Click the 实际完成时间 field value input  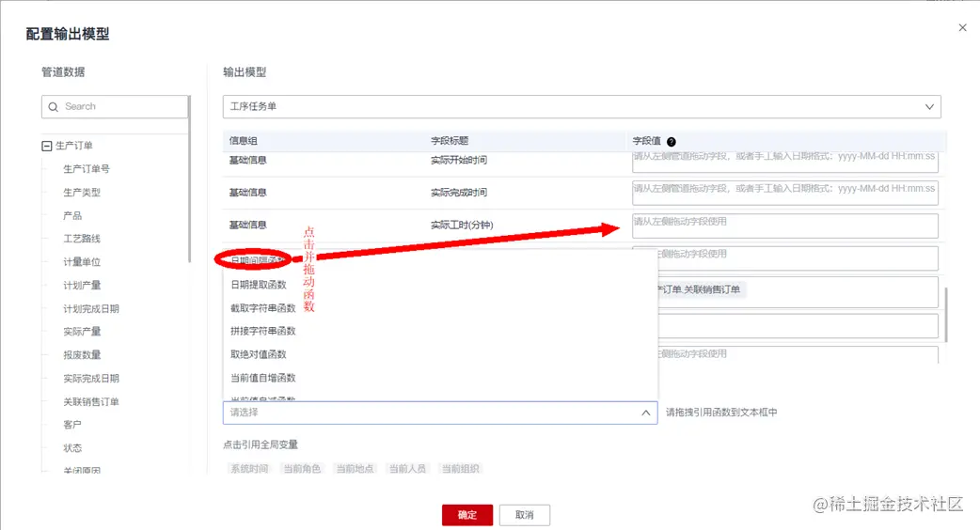click(785, 193)
